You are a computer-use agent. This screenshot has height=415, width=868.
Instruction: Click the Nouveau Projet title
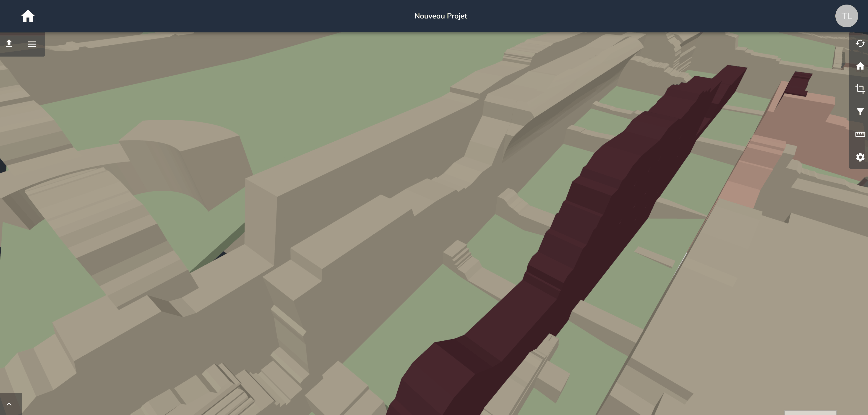[x=441, y=16]
